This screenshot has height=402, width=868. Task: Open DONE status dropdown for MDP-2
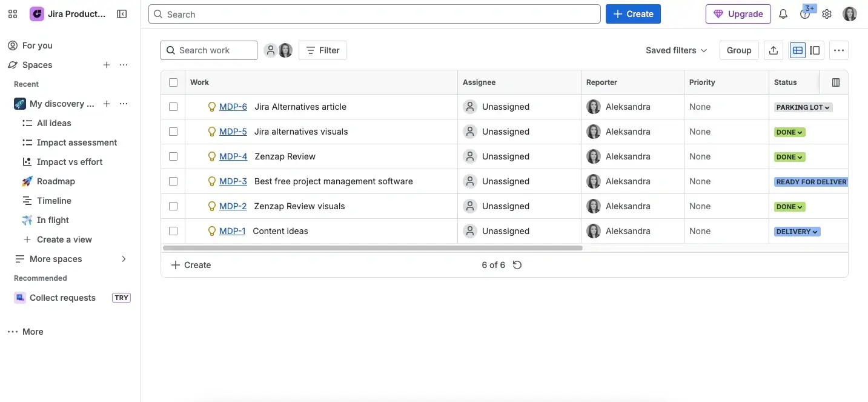790,207
